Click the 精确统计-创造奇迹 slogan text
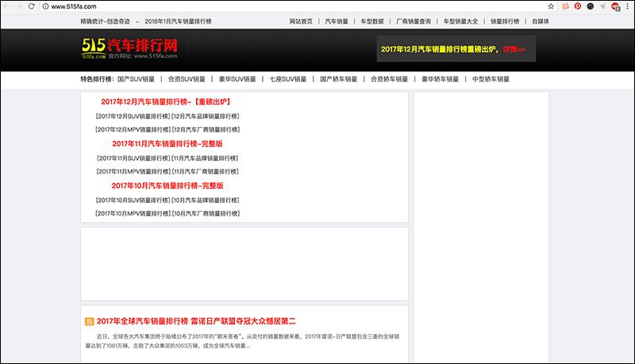 pyautogui.click(x=106, y=21)
